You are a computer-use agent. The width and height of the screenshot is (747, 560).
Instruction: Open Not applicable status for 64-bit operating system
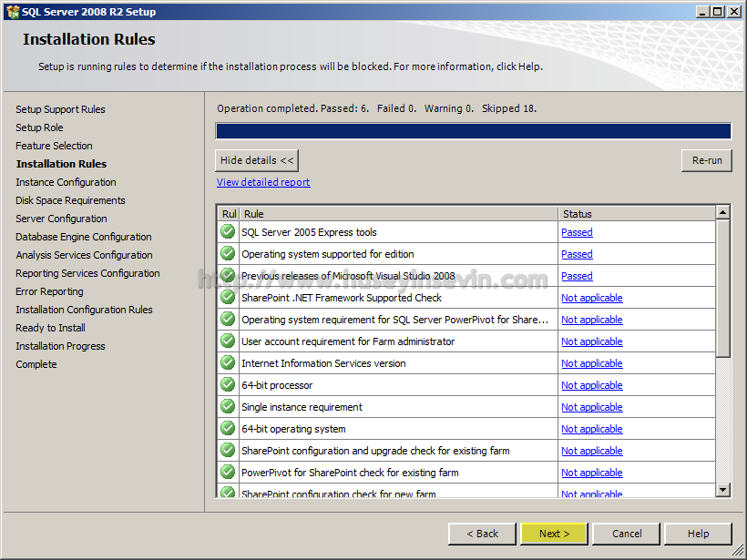point(592,429)
